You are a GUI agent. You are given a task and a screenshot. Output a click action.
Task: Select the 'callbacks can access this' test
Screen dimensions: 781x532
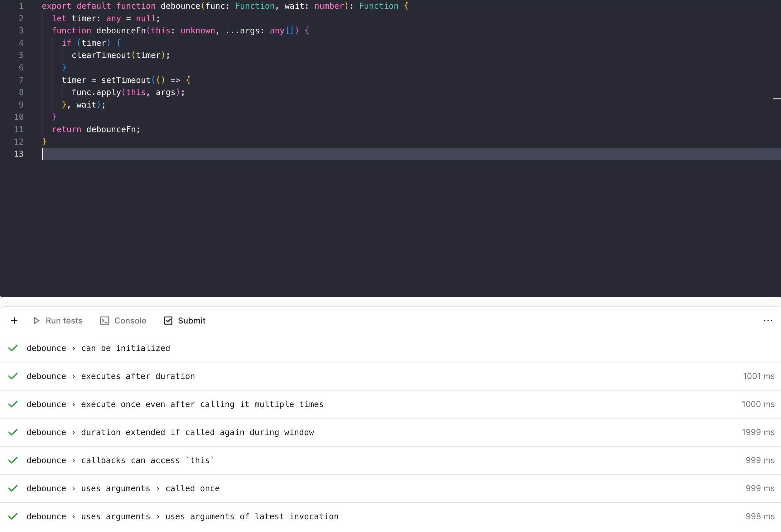(x=390, y=460)
